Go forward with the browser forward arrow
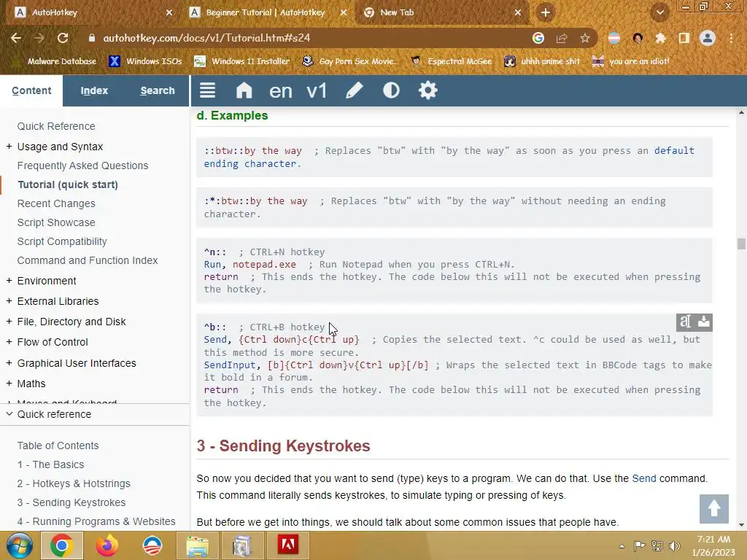 [x=39, y=38]
